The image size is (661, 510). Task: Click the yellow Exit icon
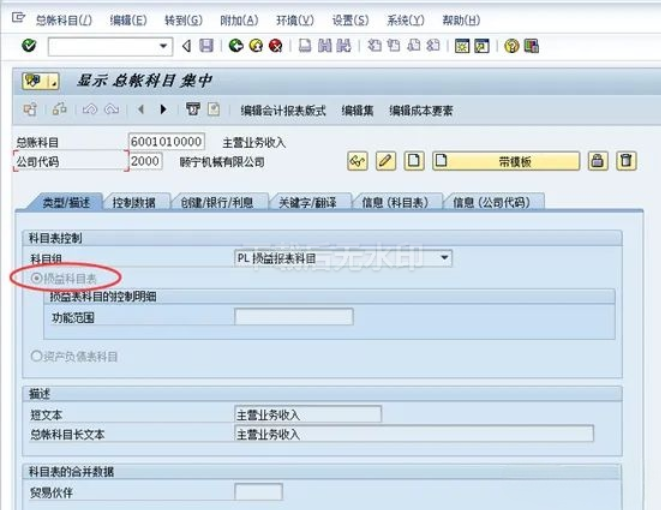click(x=256, y=46)
